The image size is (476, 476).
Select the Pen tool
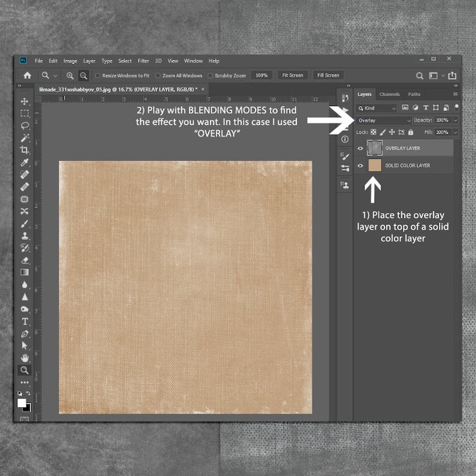click(x=25, y=334)
